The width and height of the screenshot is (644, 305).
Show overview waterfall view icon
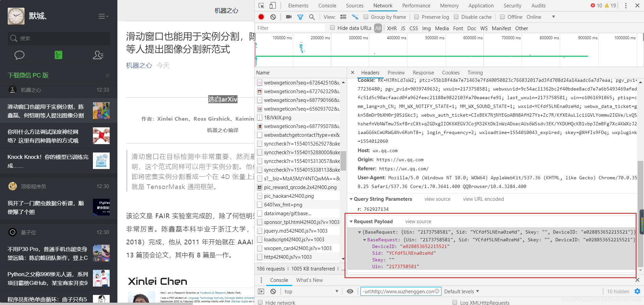point(355,17)
